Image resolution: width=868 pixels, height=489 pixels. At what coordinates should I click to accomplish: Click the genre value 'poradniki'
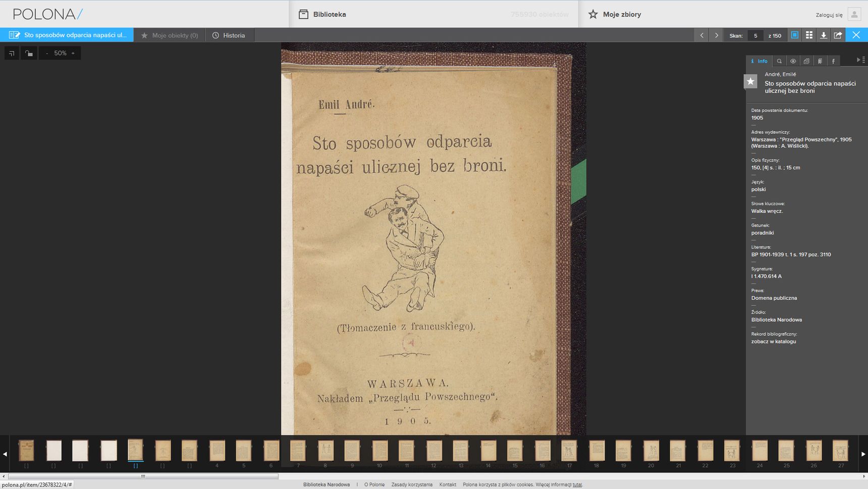coord(763,233)
